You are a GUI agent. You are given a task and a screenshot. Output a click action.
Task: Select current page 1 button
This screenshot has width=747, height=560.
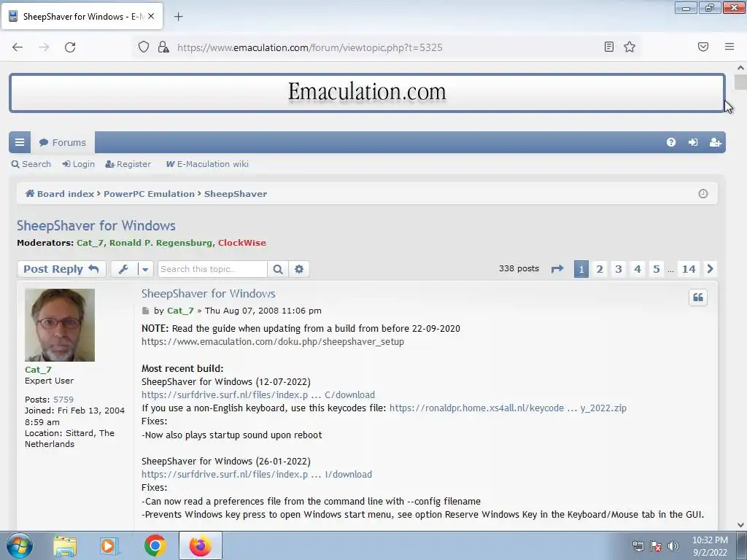(x=581, y=269)
